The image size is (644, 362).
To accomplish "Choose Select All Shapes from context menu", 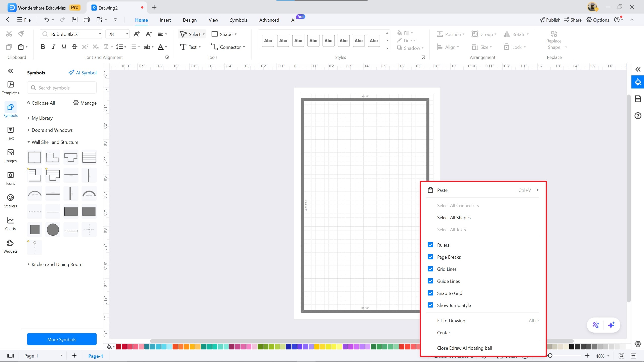I will tap(454, 217).
